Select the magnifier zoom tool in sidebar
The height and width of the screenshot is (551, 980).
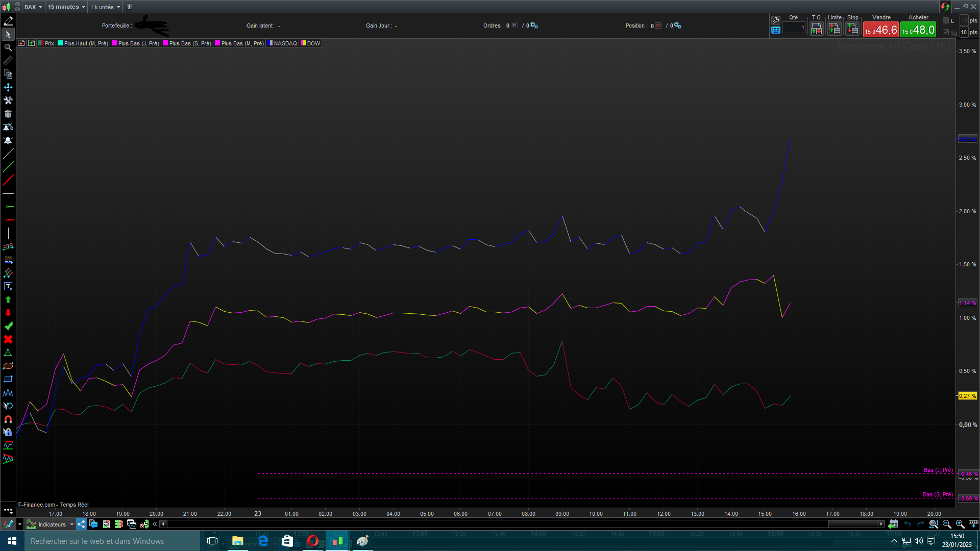(x=8, y=47)
